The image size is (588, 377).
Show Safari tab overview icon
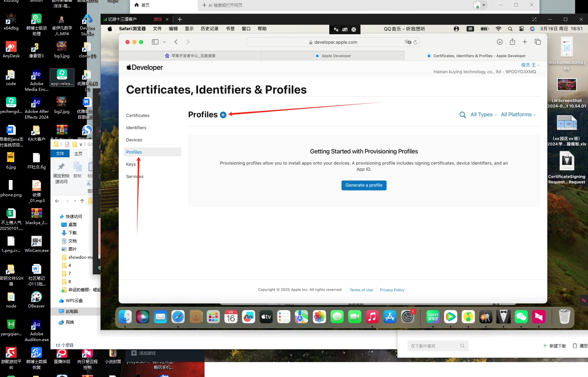click(x=538, y=42)
